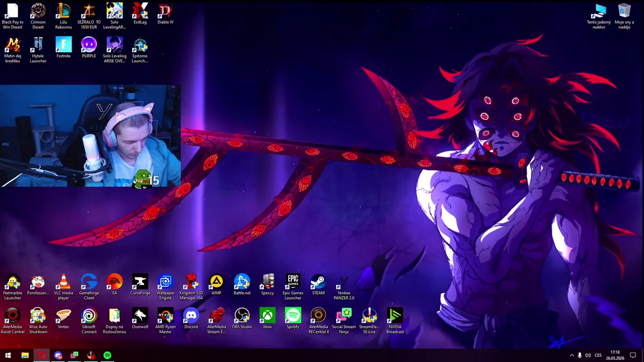Select the ExitLag desktop icon
Image resolution: width=644 pixels, height=362 pixels.
click(140, 14)
